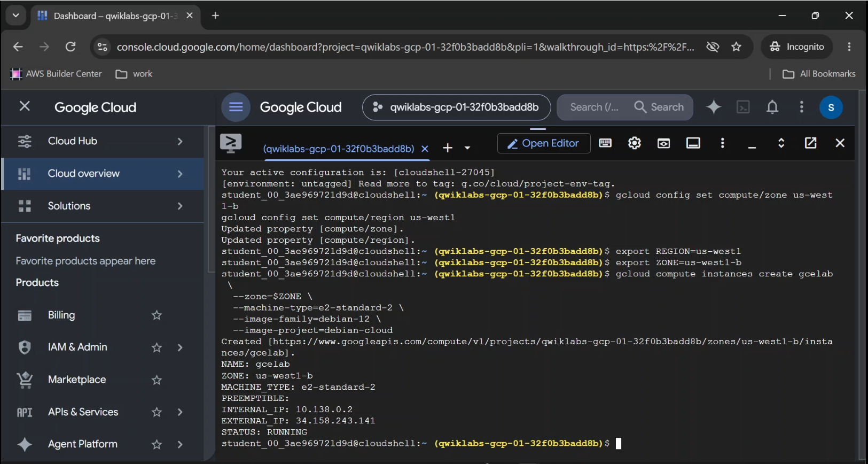
Task: Open the account avatar labeled S
Action: (x=831, y=107)
